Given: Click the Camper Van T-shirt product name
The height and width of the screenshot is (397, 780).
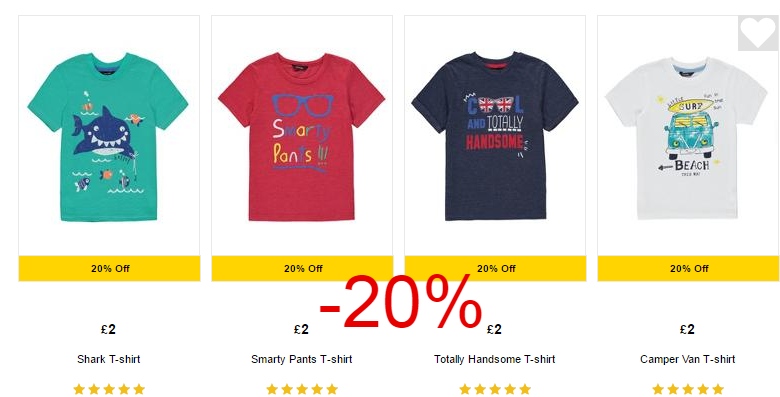Looking at the screenshot, I should pos(687,359).
